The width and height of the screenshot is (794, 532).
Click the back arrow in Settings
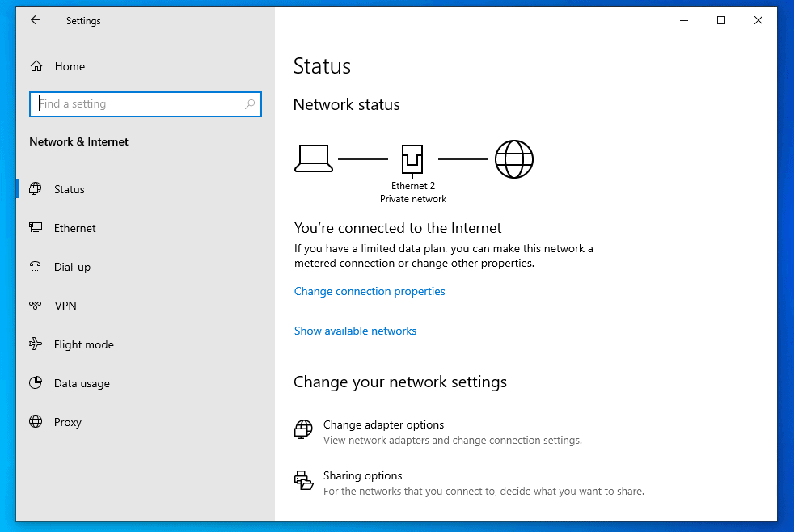36,20
